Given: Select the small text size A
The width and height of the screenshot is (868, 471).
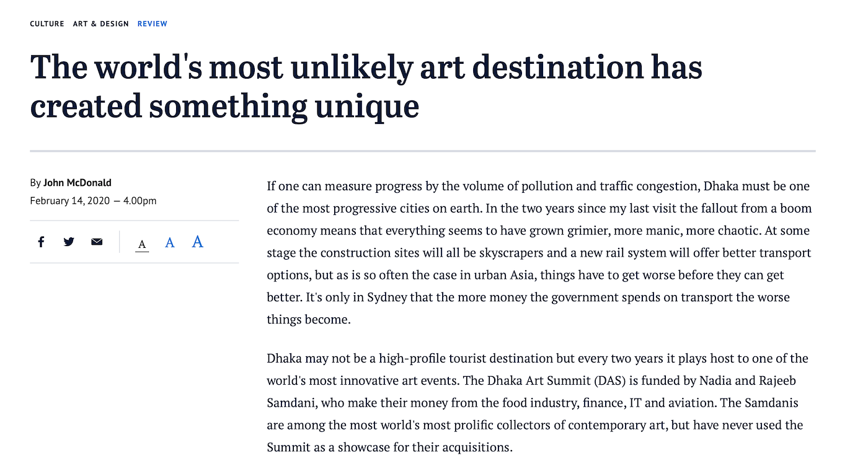Looking at the screenshot, I should [x=142, y=244].
